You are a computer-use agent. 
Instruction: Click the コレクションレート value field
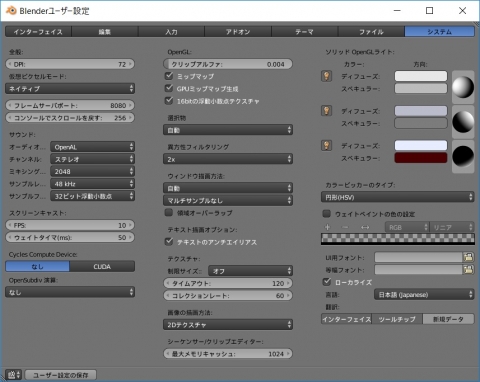[228, 295]
